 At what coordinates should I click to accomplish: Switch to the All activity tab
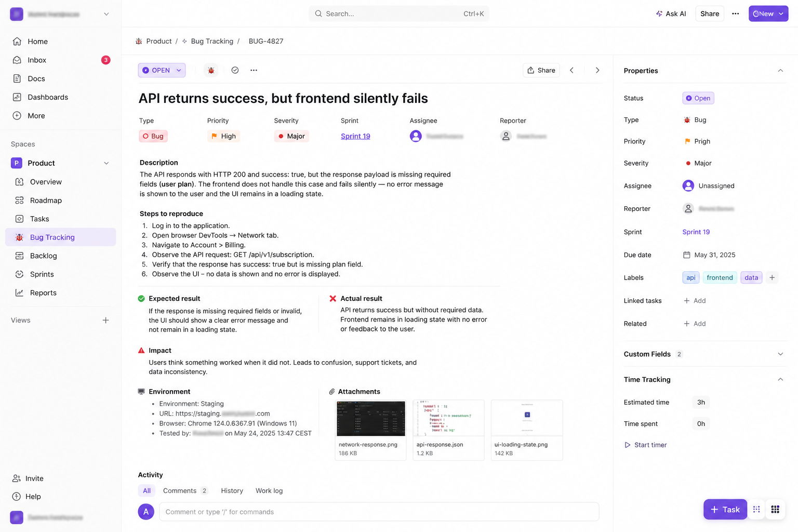tap(147, 491)
